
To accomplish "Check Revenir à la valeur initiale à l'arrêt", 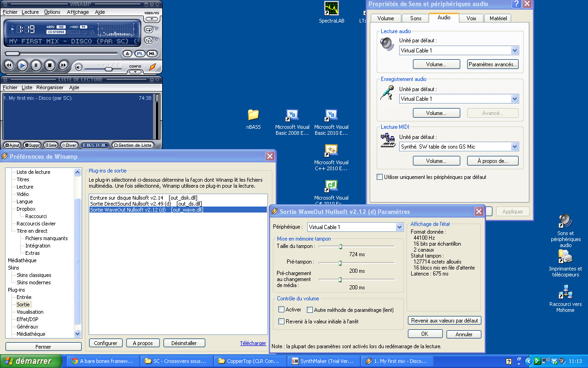I will click(282, 322).
